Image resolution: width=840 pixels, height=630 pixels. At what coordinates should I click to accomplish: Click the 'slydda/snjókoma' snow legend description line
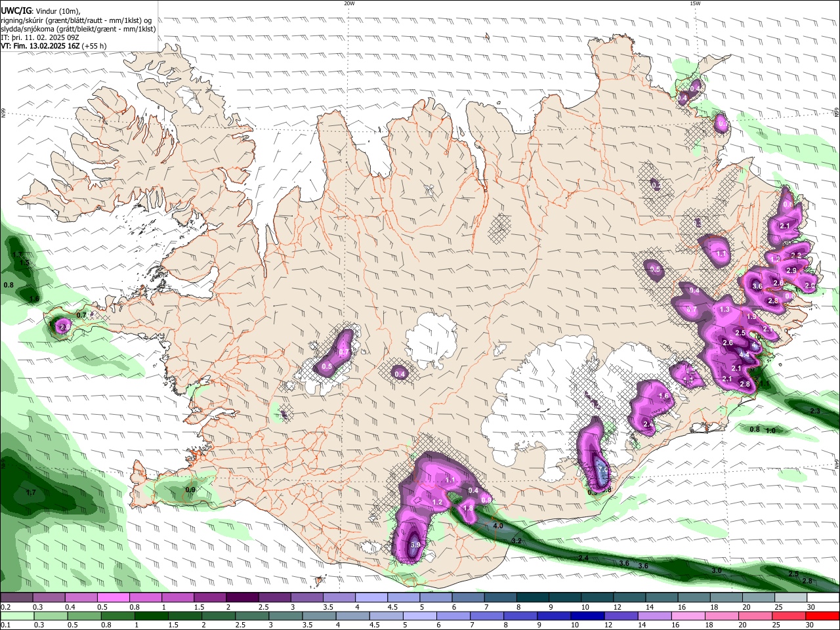[x=78, y=29]
